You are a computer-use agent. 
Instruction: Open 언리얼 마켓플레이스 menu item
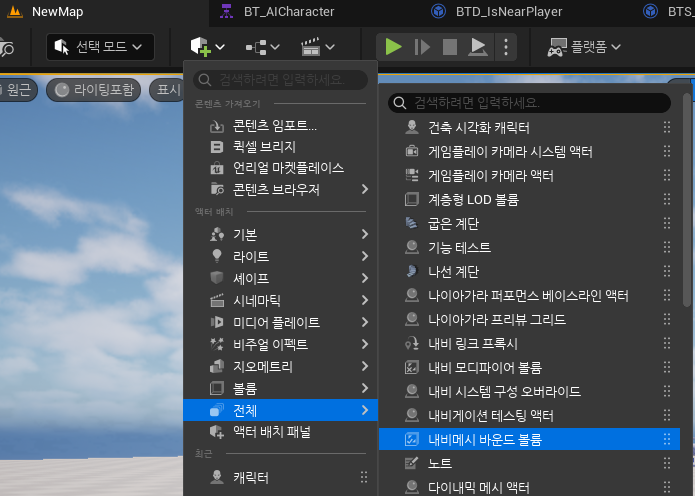coord(280,168)
